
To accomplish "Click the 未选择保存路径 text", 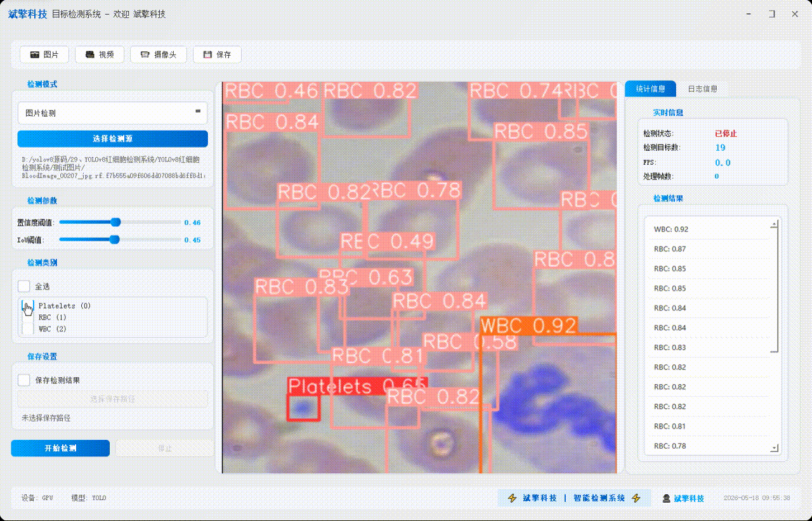I will 46,418.
